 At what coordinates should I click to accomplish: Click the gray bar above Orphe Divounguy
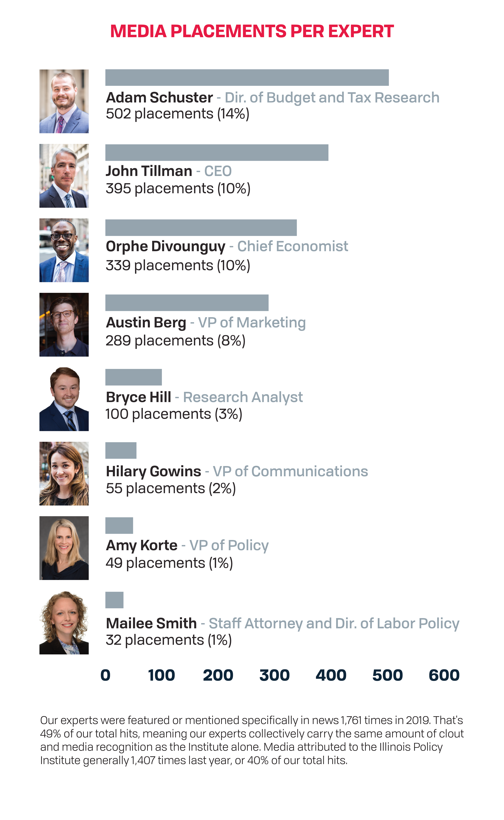(201, 228)
